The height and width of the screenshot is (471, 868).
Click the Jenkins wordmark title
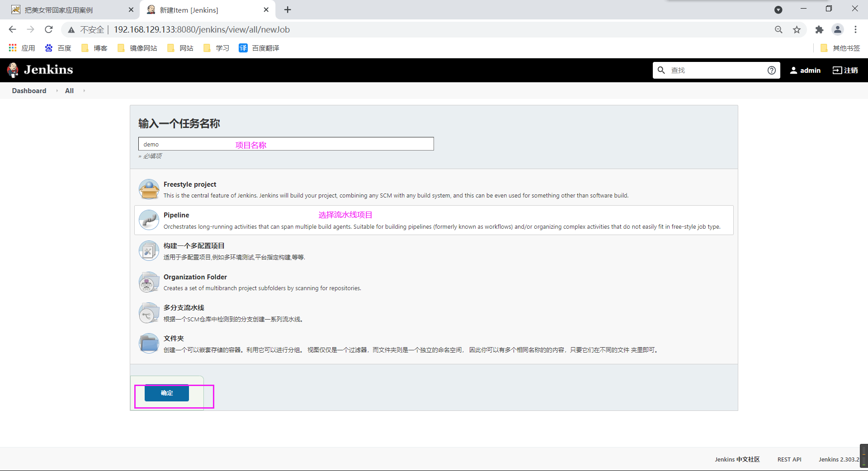48,70
